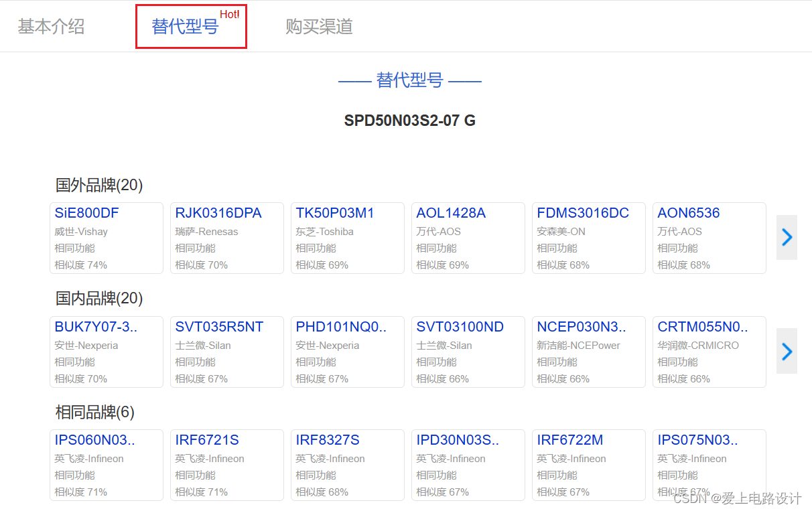Screen dimensions: 812x511
Task: Click the 东芝-Toshiba brand text
Action: coord(324,232)
